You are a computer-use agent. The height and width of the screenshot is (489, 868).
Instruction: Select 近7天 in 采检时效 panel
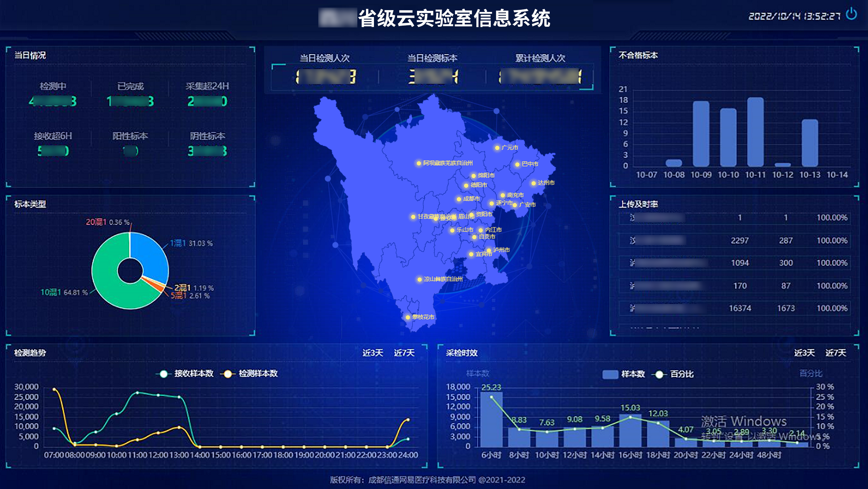(x=835, y=353)
